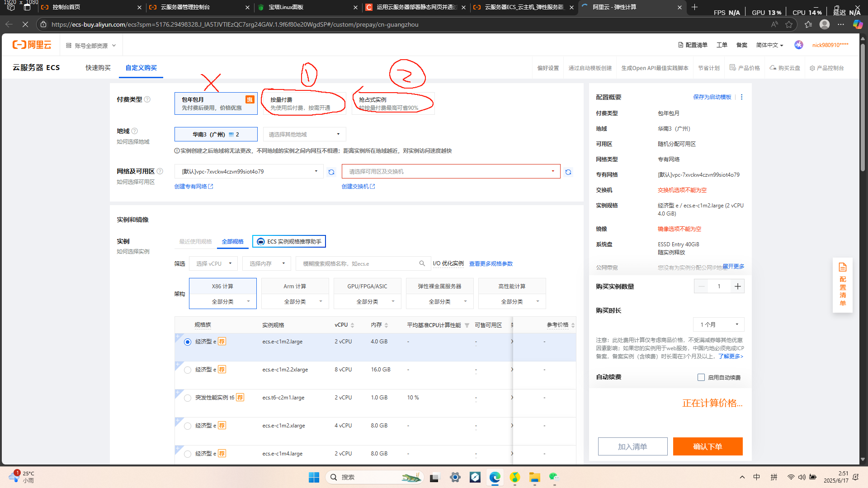Switch to 最近使用规格 tab

coord(195,242)
